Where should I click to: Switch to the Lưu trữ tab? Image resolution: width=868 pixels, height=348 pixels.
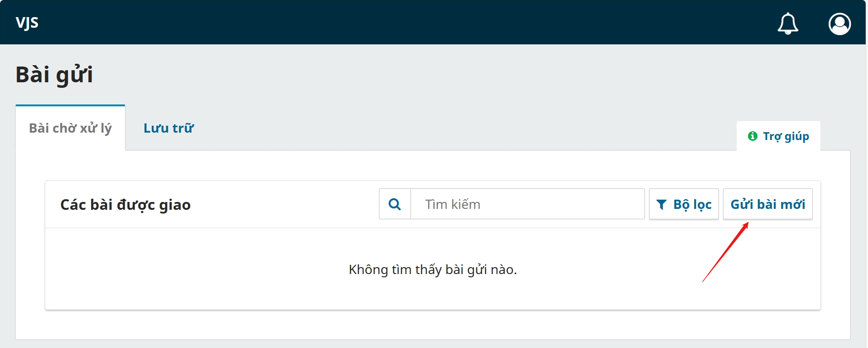tap(168, 128)
